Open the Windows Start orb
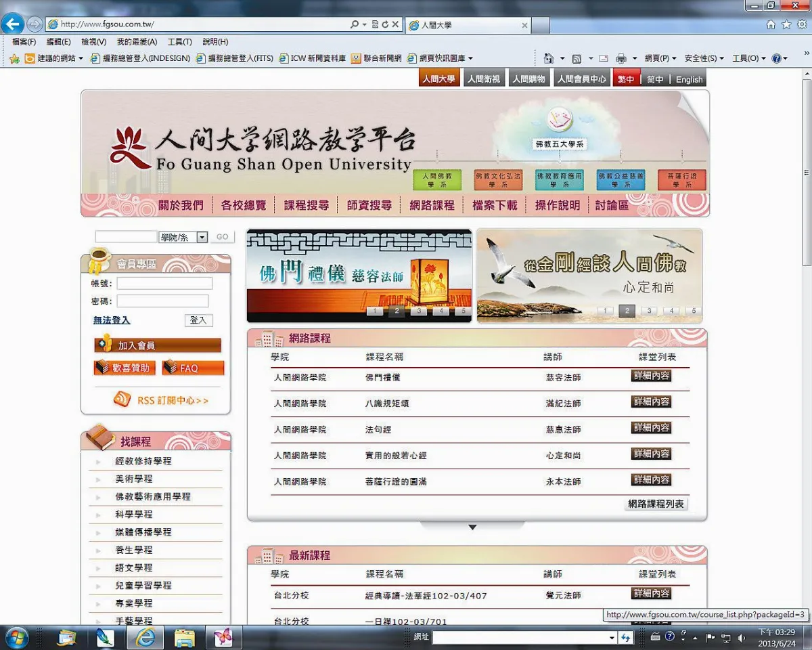The width and height of the screenshot is (812, 650). point(16,637)
